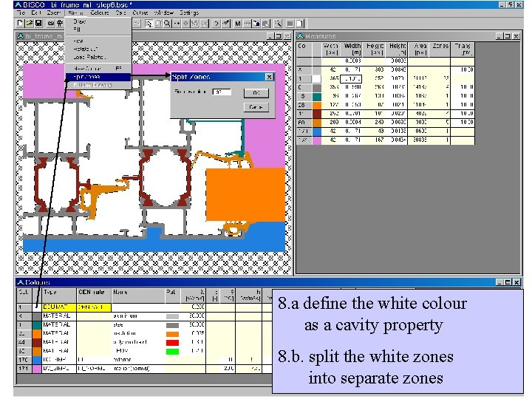This screenshot has height=399, width=532.
Task: Close the Split Zones dialog
Action: coord(270,77)
